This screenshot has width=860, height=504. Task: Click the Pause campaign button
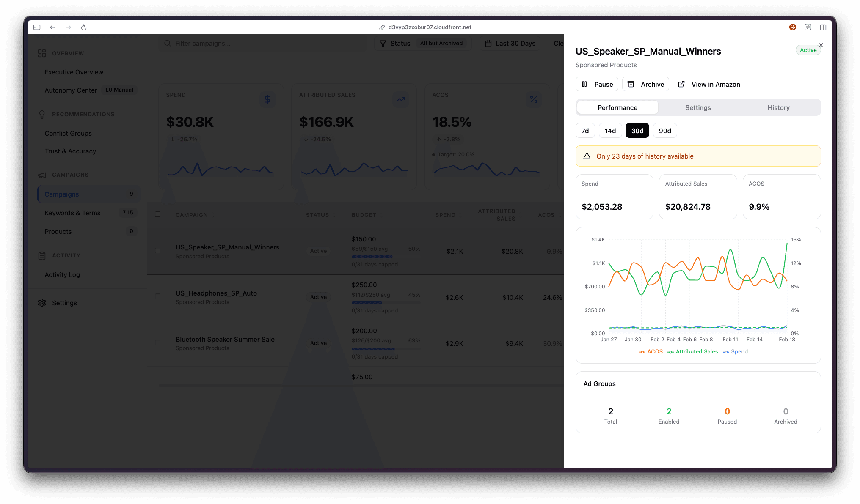pos(597,84)
